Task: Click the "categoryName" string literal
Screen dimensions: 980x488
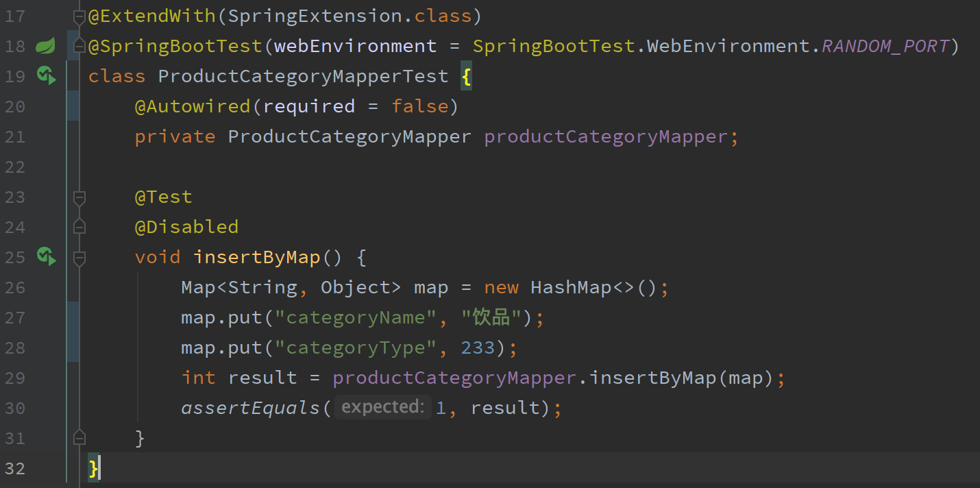Action: tap(356, 317)
